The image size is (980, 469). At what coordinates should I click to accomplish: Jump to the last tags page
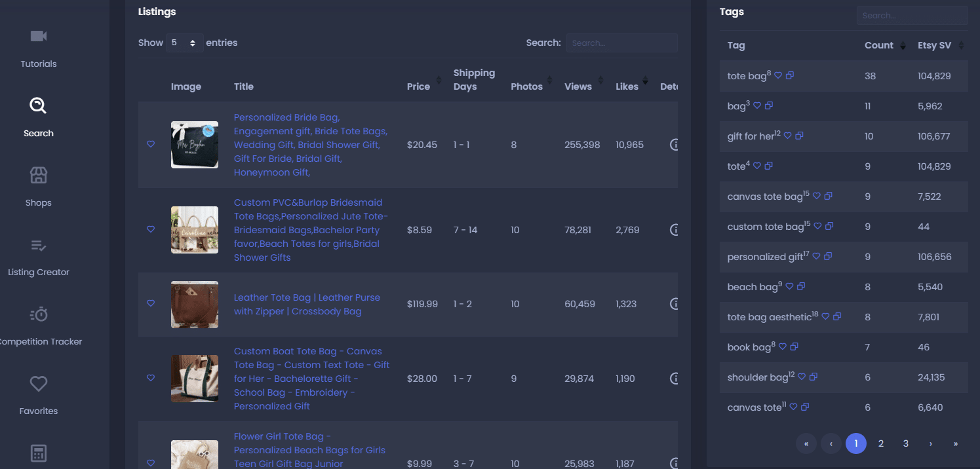955,443
